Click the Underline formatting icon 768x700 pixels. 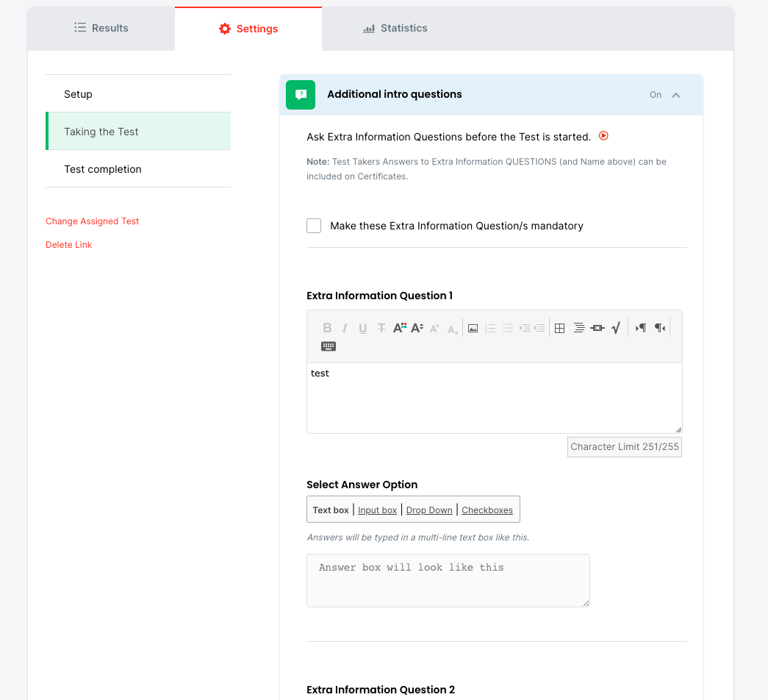point(363,328)
